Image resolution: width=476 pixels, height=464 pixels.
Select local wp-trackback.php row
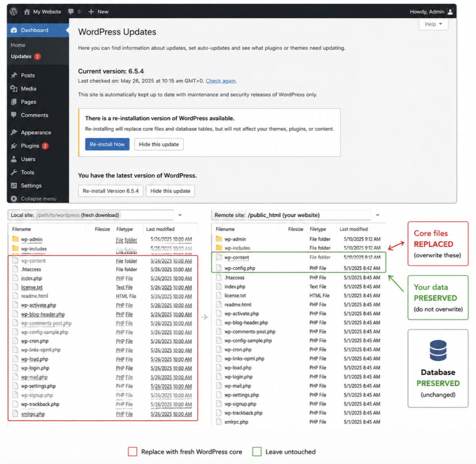(x=103, y=404)
